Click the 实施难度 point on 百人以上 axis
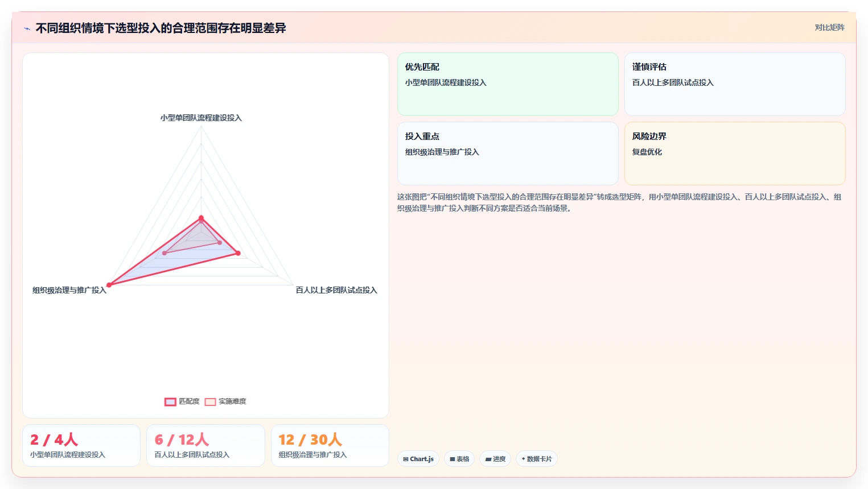Viewport: 868px width, 489px height. [x=220, y=243]
